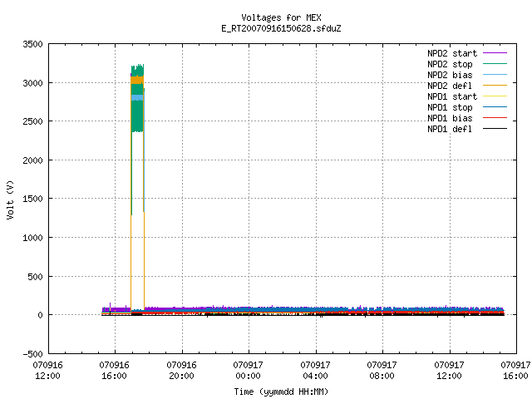Click the 070917 12:00 x-axis label
The image size is (532, 399).
coord(449,371)
